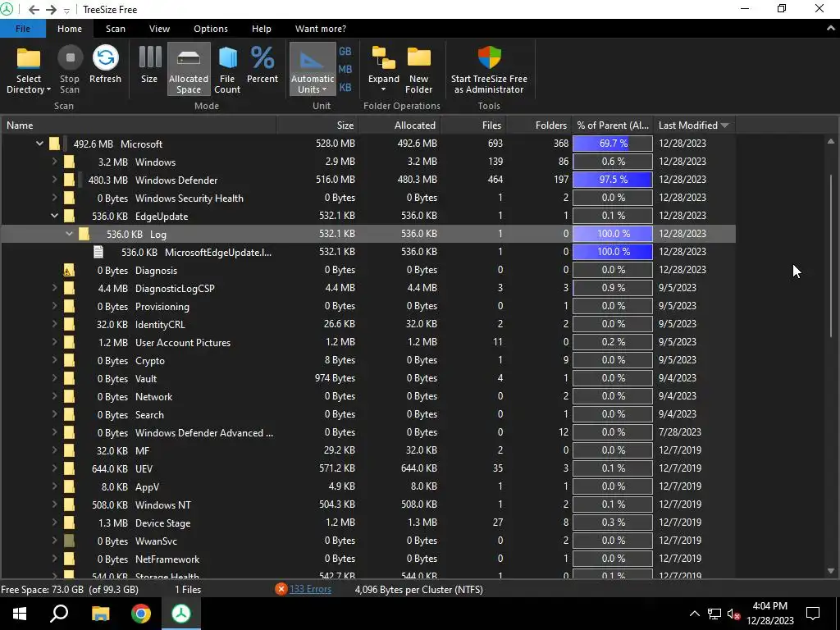
Task: Launch Google Chrome from the taskbar
Action: pyautogui.click(x=141, y=614)
